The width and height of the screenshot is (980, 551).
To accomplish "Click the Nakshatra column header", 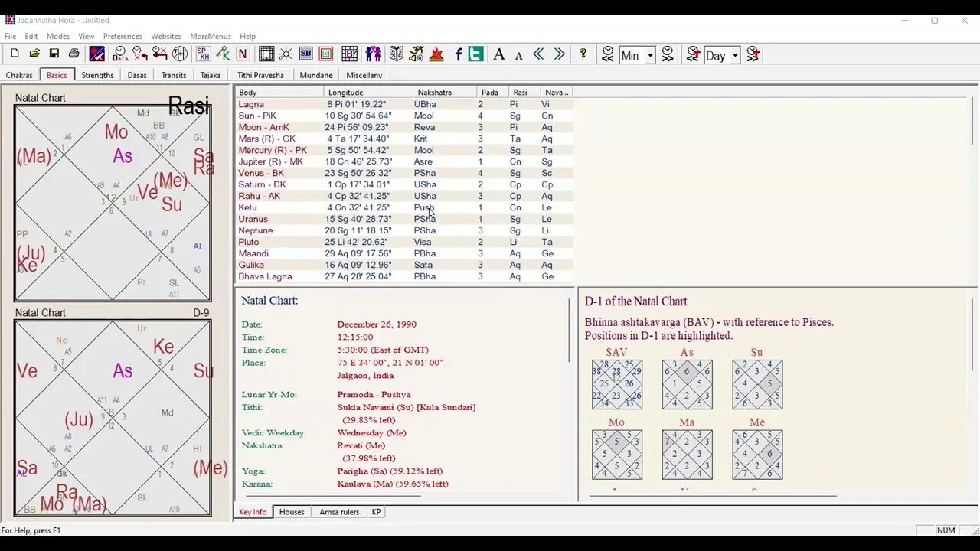I will coord(445,92).
